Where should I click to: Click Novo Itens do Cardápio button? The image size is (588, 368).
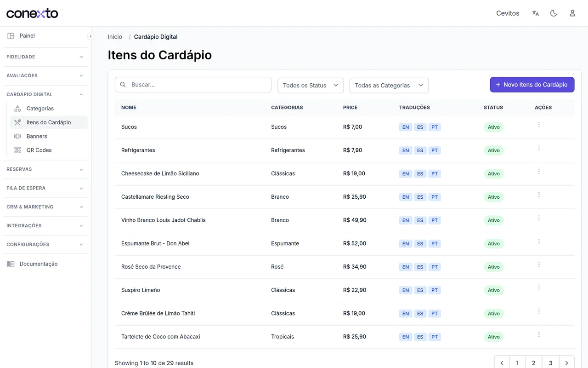click(x=532, y=85)
